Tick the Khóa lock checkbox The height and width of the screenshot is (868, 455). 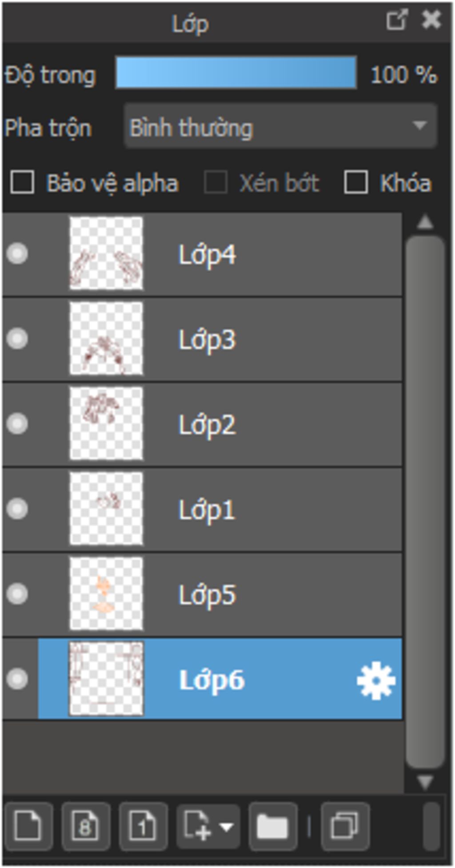(356, 182)
